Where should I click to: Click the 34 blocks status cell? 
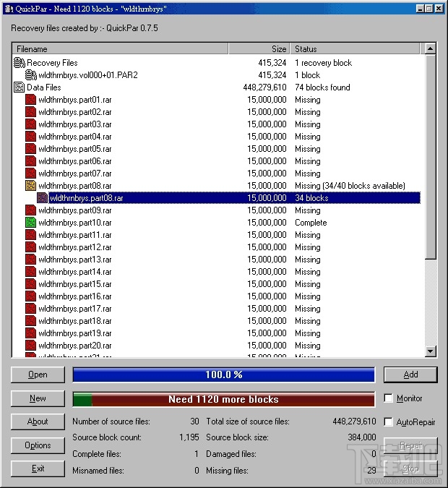(x=311, y=198)
